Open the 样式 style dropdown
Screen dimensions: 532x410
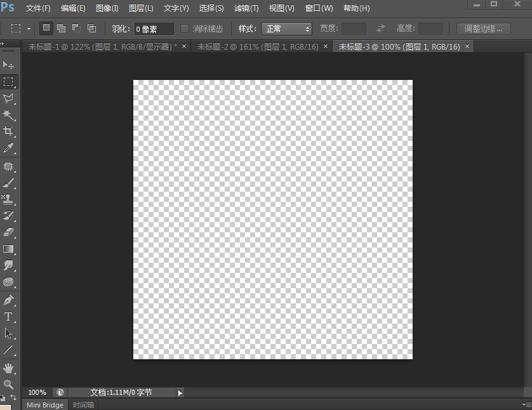[286, 29]
